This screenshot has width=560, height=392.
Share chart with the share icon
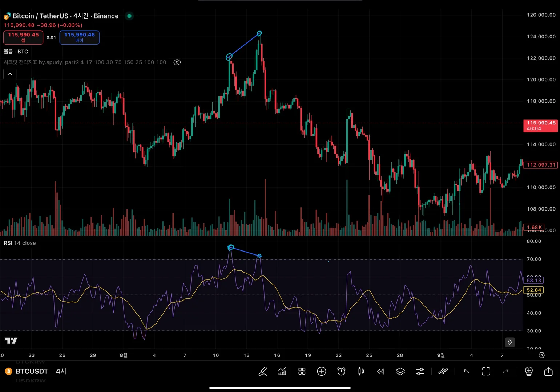pyautogui.click(x=548, y=371)
